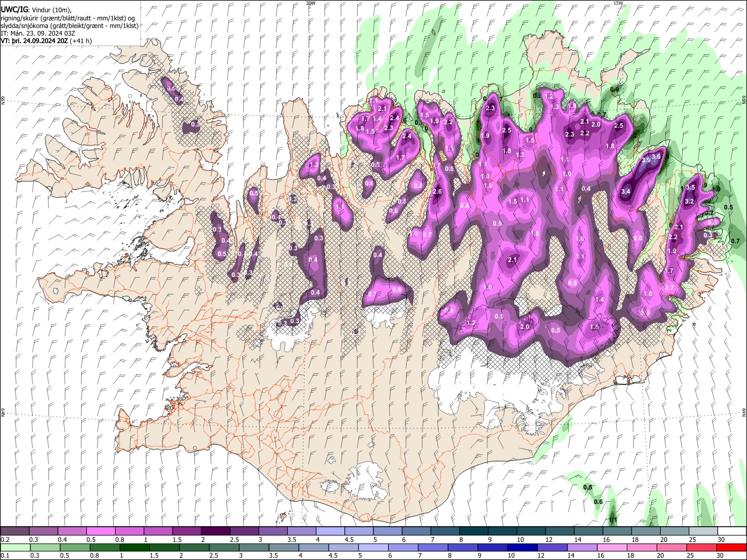
Task: Click the 'slydda/snjókoma' legend description line
Action: [69, 26]
